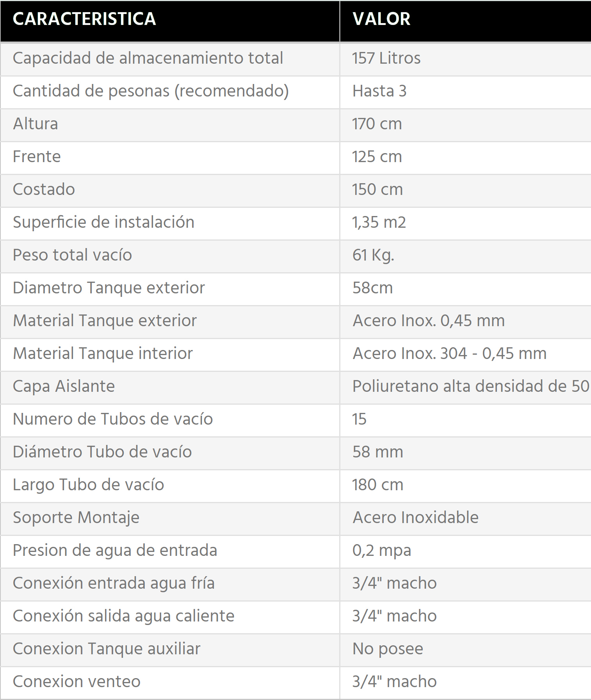
Task: Select the Capacidad de almacenamiento total row
Action: 295,59
